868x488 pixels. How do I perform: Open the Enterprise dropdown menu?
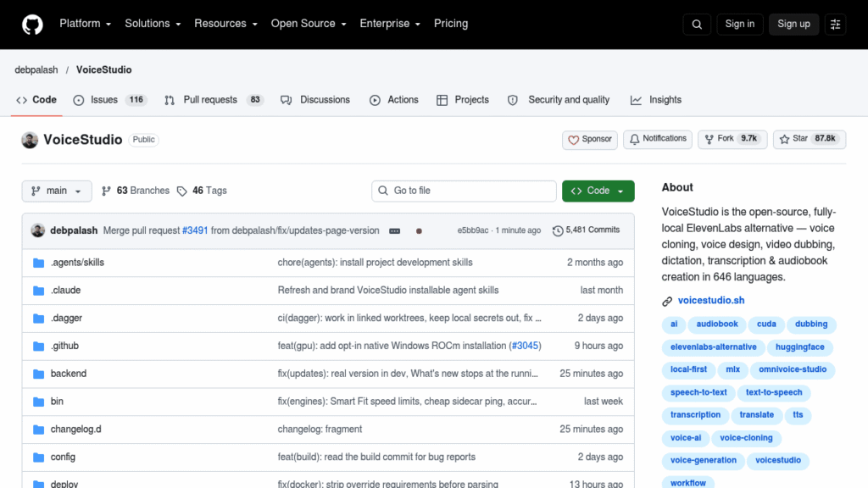[x=390, y=24]
